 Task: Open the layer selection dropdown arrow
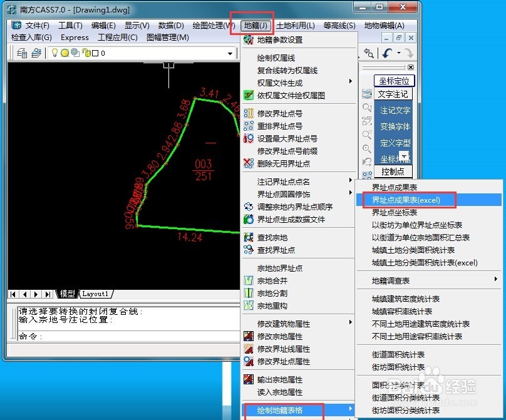point(230,54)
